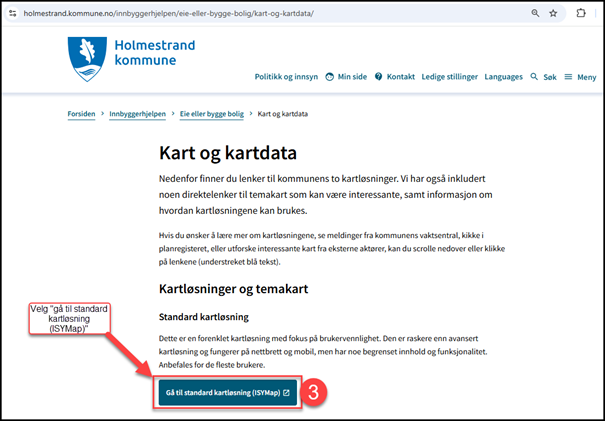Screen dimensions: 605x421
Task: Click the text Anbefales for de fleste brukere
Action: point(212,365)
